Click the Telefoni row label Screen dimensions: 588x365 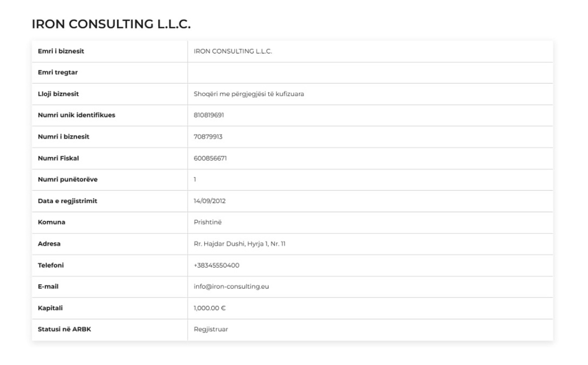click(50, 265)
